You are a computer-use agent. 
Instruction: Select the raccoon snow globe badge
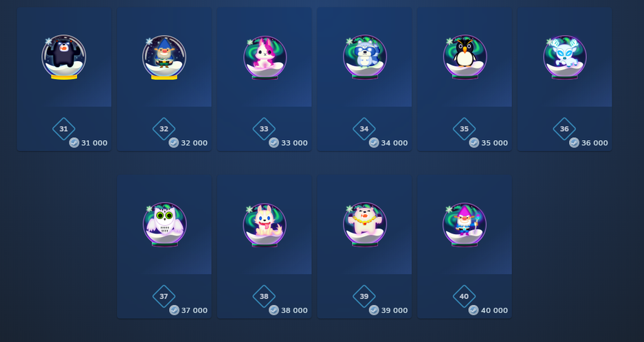tap(365, 58)
